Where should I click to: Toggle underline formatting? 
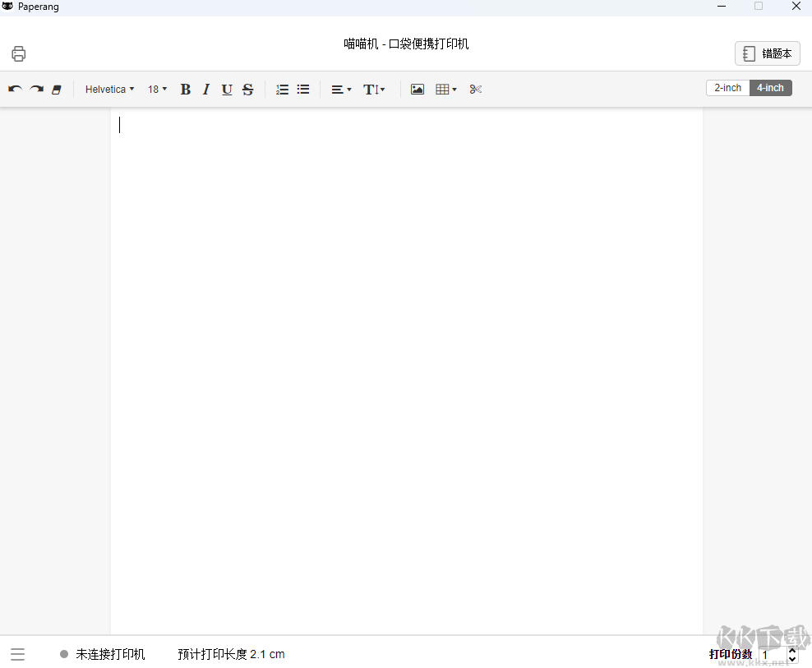pyautogui.click(x=227, y=89)
